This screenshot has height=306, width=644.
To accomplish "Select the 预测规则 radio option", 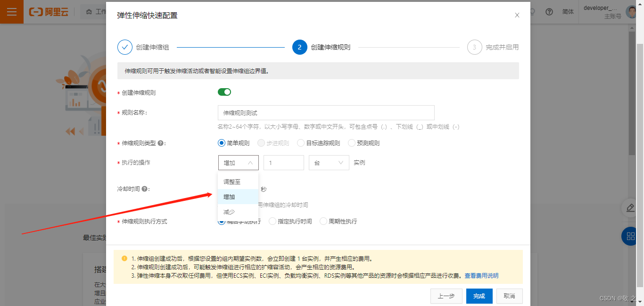I will (x=352, y=143).
